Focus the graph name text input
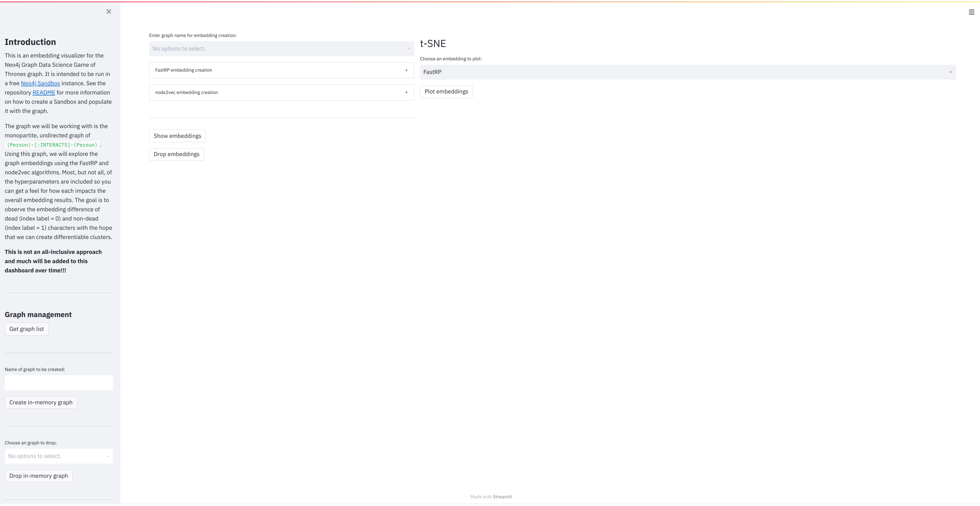The height and width of the screenshot is (506, 980). tap(59, 383)
